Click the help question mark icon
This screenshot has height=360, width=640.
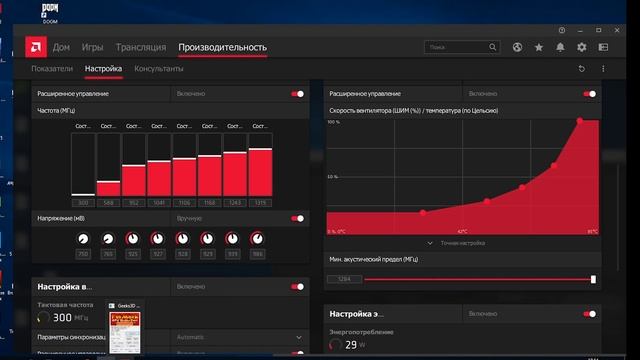pyautogui.click(x=562, y=30)
